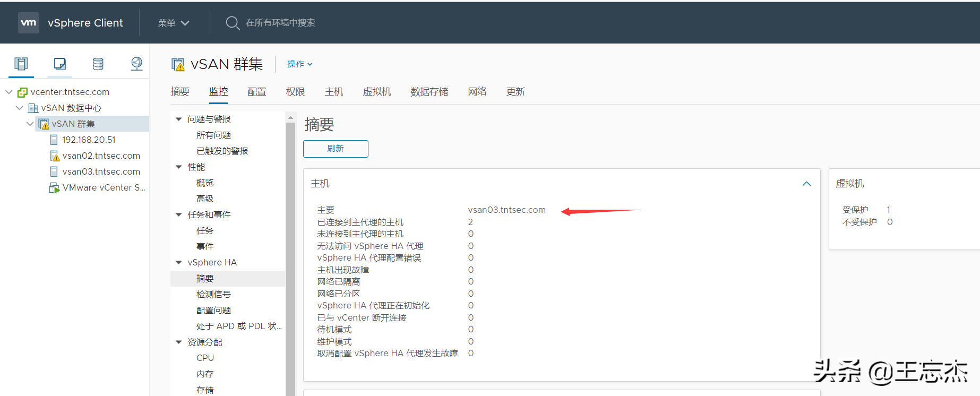Click the vcenter.tntsec.com server icon

pyautogui.click(x=22, y=92)
